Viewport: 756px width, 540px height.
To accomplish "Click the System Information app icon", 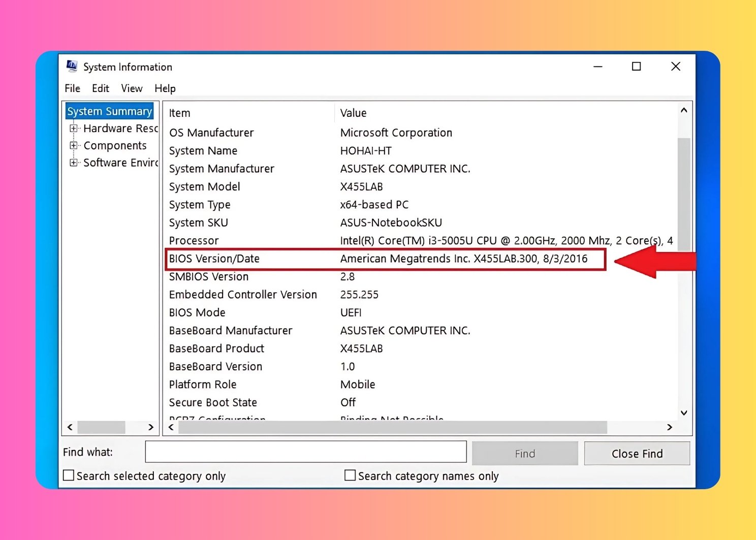I will (72, 66).
